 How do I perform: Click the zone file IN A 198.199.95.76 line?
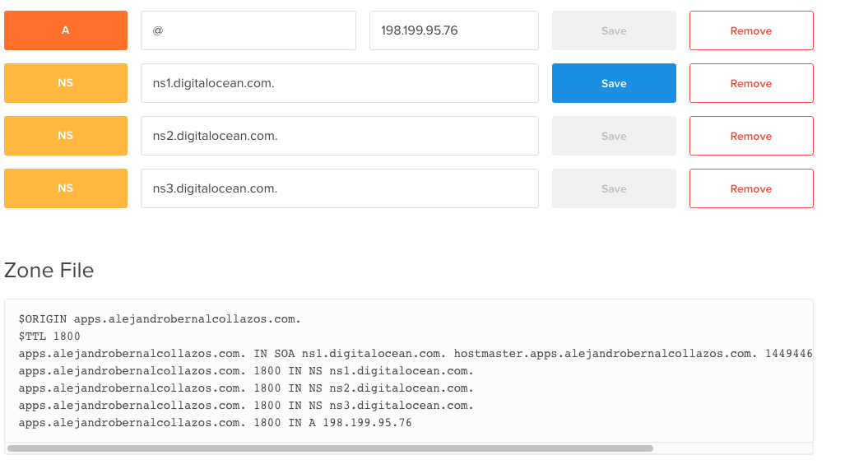216,422
